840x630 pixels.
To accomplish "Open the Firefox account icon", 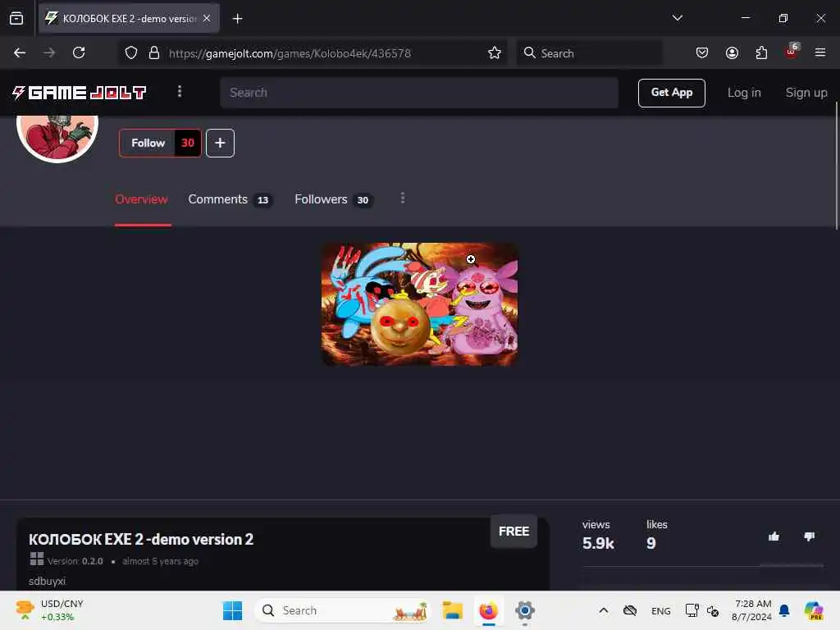I will click(732, 53).
